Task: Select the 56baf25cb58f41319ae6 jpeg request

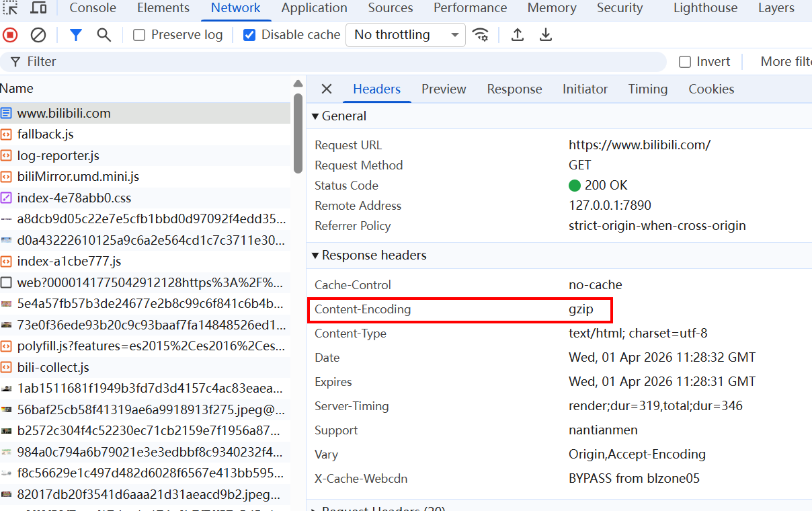Action: pyautogui.click(x=145, y=410)
